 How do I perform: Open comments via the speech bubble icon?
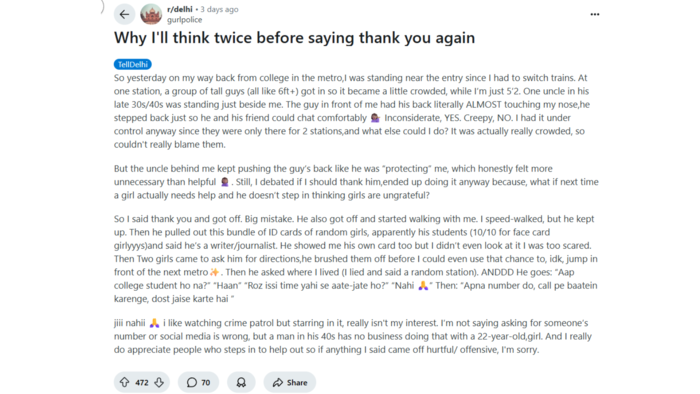[x=192, y=382]
